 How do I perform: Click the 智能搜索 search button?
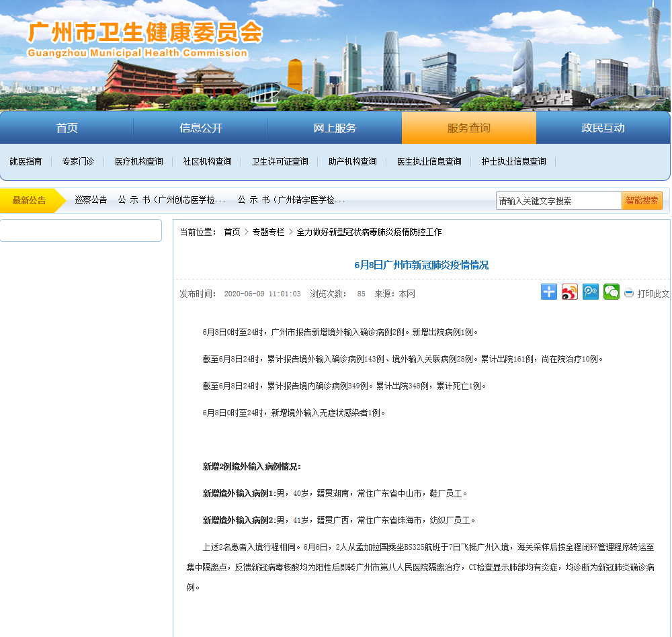point(642,201)
